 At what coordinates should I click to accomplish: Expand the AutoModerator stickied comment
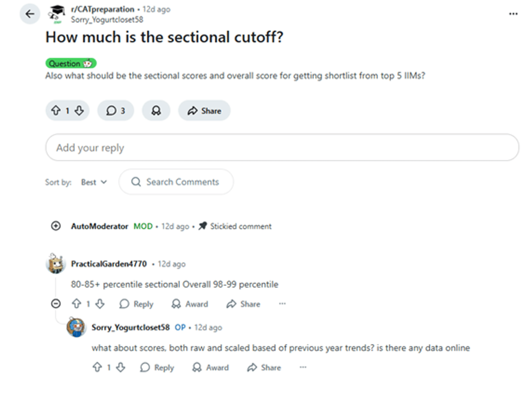click(x=56, y=226)
